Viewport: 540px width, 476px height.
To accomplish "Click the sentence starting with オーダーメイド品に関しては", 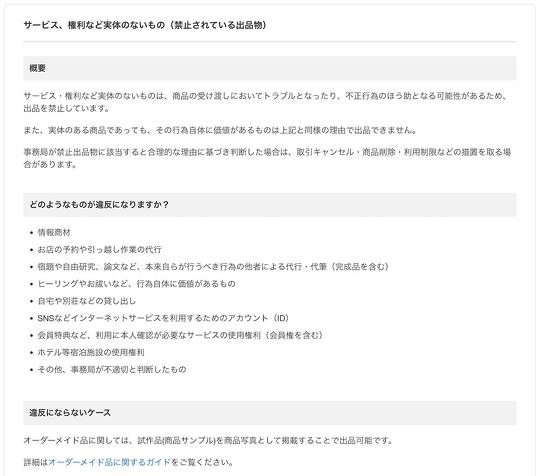I will [x=208, y=441].
